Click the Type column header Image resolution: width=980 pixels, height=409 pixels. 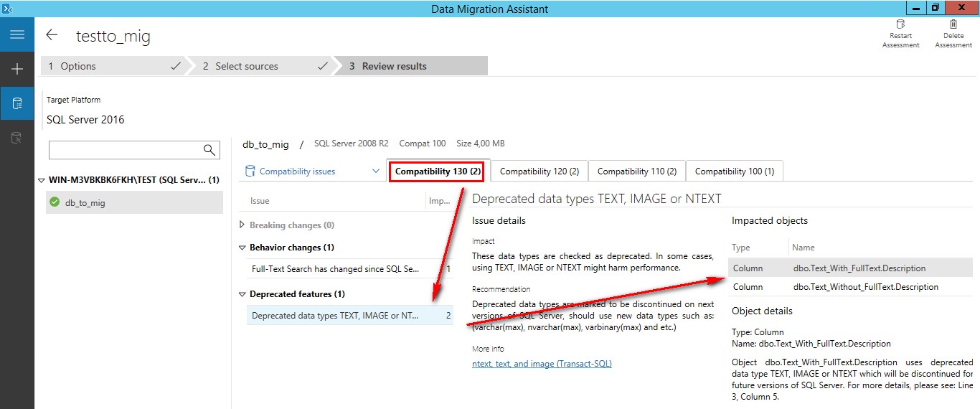(741, 248)
